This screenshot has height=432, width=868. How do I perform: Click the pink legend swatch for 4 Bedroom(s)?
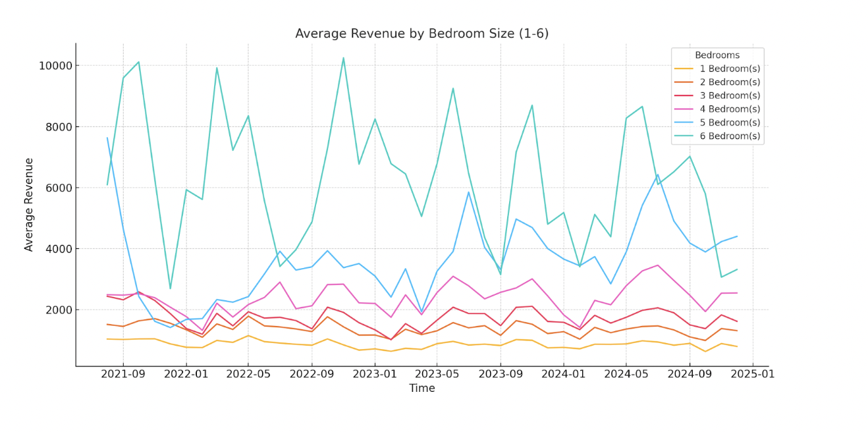tap(684, 109)
